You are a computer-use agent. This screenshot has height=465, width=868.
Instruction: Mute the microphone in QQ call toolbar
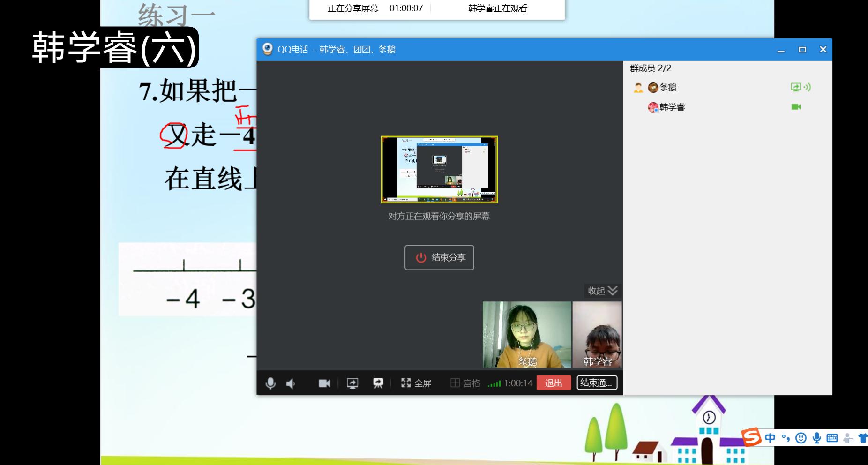270,383
